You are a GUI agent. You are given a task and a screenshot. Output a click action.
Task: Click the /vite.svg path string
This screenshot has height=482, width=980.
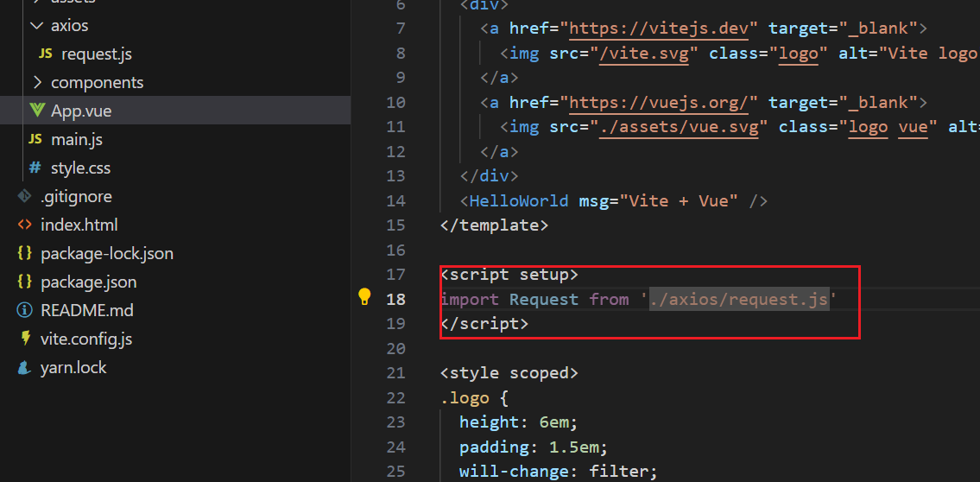(644, 54)
